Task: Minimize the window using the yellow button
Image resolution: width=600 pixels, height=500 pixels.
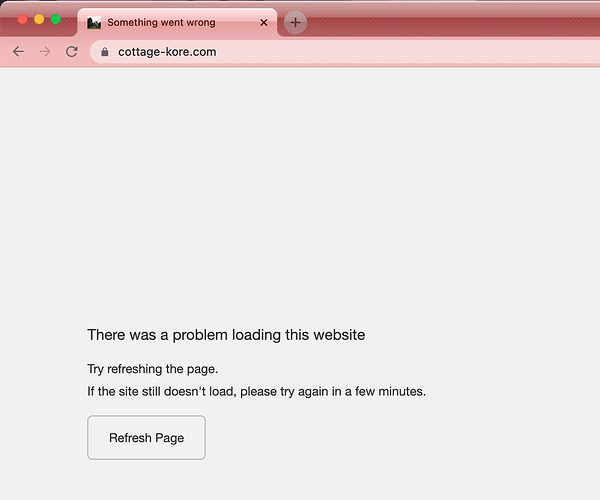Action: click(x=39, y=19)
